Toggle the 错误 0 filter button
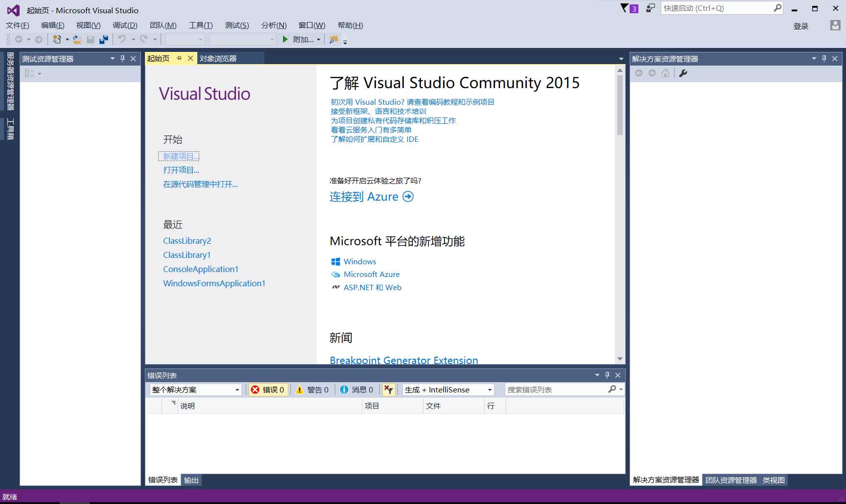Screen dimensions: 846x504 [268, 389]
